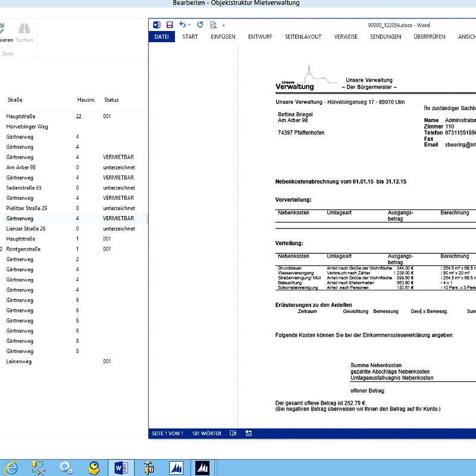
Task: Expand the Undo history dropdown arrow
Action: click(190, 25)
